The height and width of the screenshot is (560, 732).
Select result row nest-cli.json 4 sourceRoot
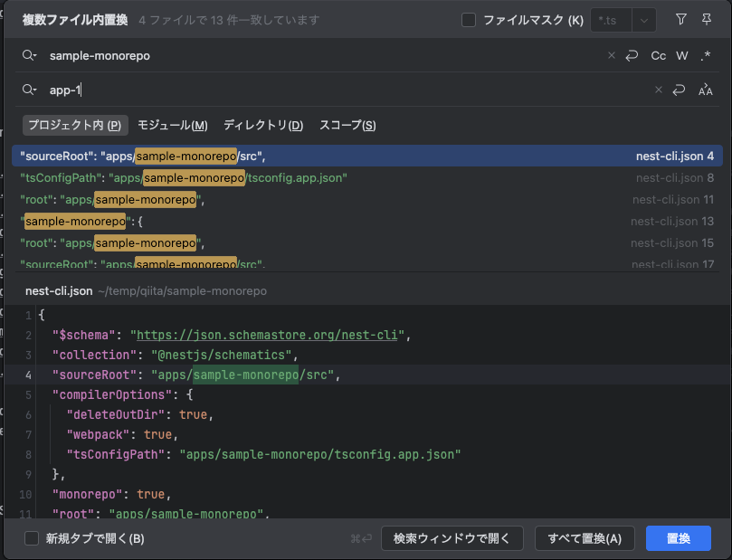(x=367, y=156)
